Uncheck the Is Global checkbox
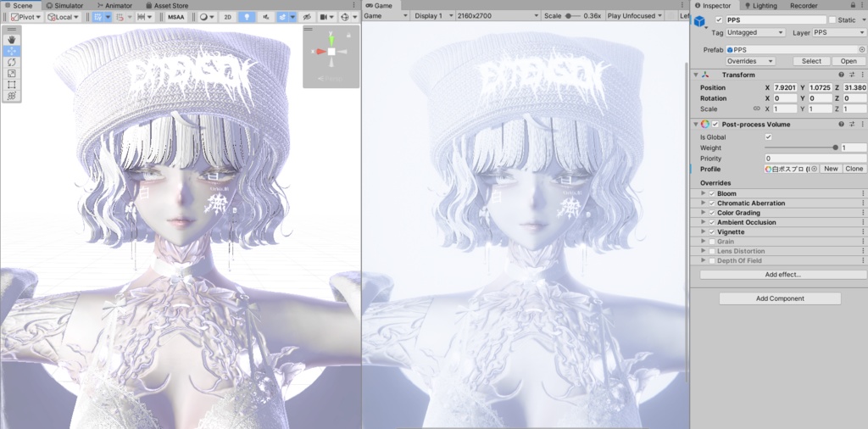The image size is (868, 429). pos(768,137)
